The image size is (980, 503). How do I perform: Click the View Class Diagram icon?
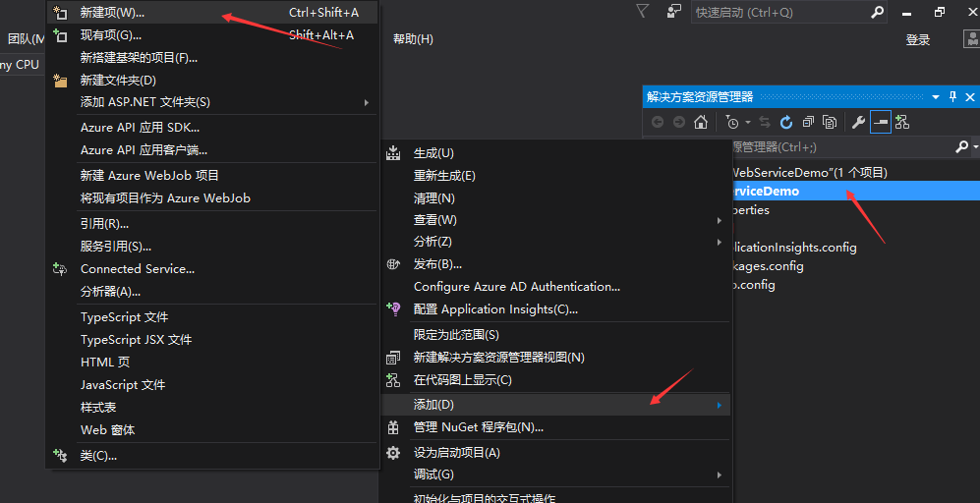pyautogui.click(x=902, y=122)
